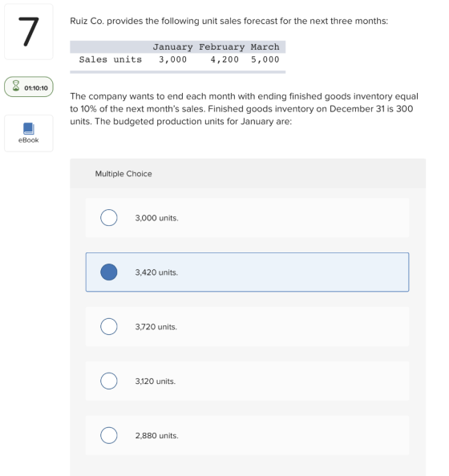Click the eBook label text

click(x=29, y=140)
